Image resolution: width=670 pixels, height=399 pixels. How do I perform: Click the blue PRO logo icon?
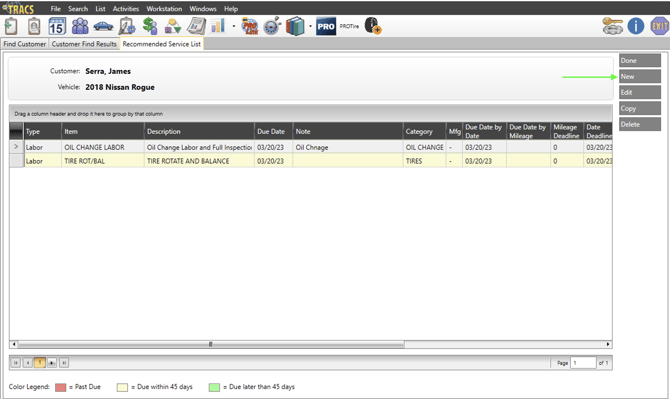coord(326,26)
